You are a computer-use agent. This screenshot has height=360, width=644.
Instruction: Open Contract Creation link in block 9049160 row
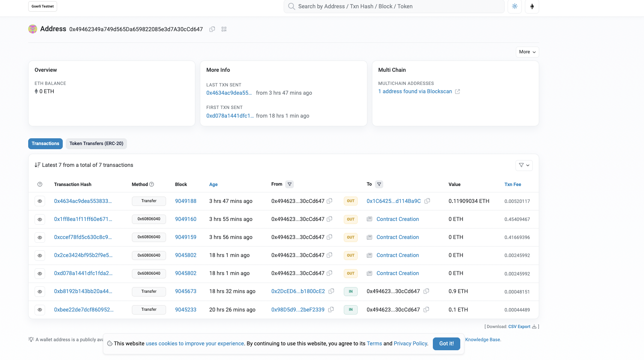(398, 219)
